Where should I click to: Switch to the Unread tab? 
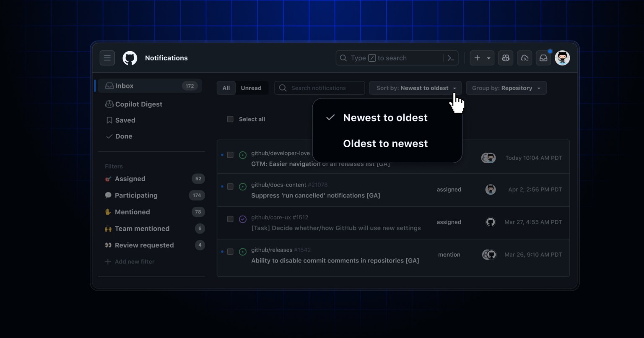click(251, 88)
